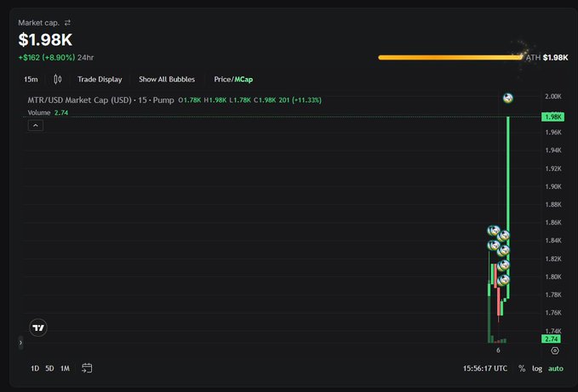This screenshot has width=578, height=392.
Task: Expand the side panel arrow
Action: (x=20, y=343)
